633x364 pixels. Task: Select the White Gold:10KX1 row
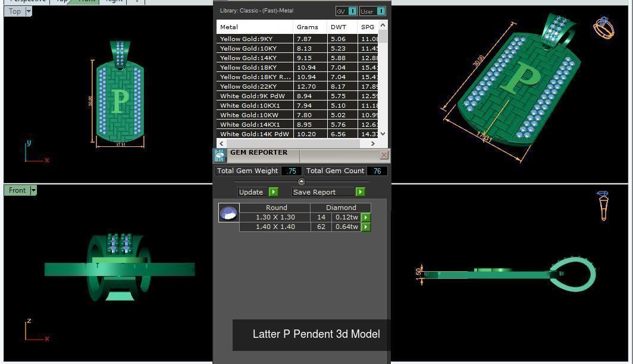(297, 105)
